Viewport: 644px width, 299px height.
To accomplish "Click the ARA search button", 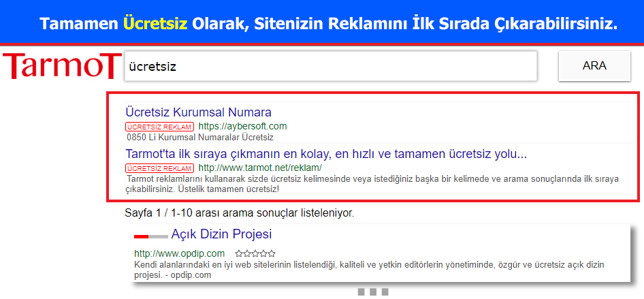I will click(594, 66).
